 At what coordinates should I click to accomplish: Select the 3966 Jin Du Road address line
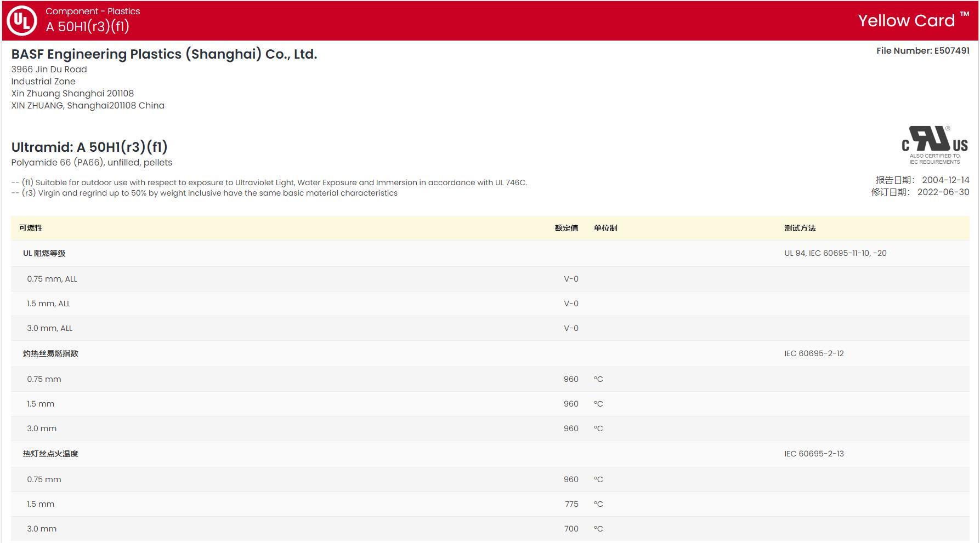click(x=49, y=70)
